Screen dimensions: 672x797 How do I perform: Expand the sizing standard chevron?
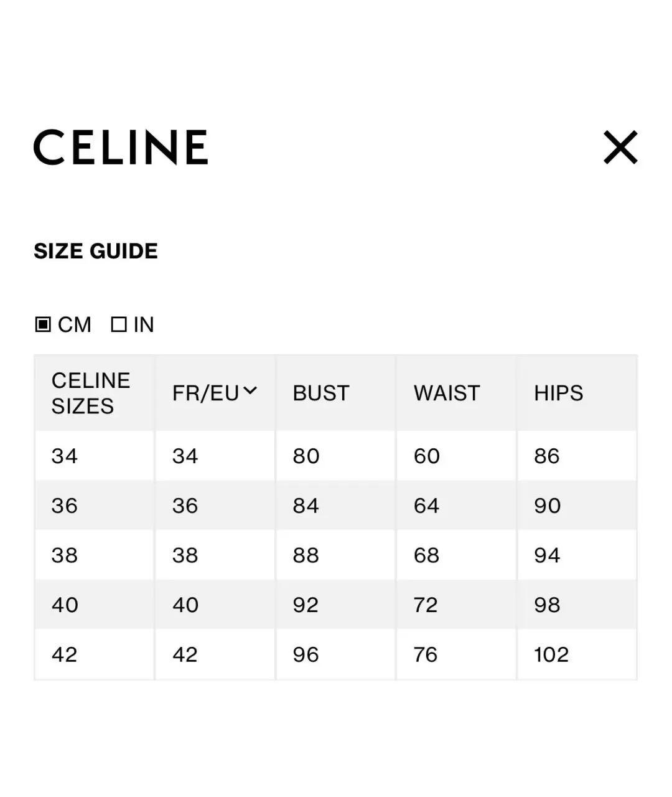tap(251, 389)
